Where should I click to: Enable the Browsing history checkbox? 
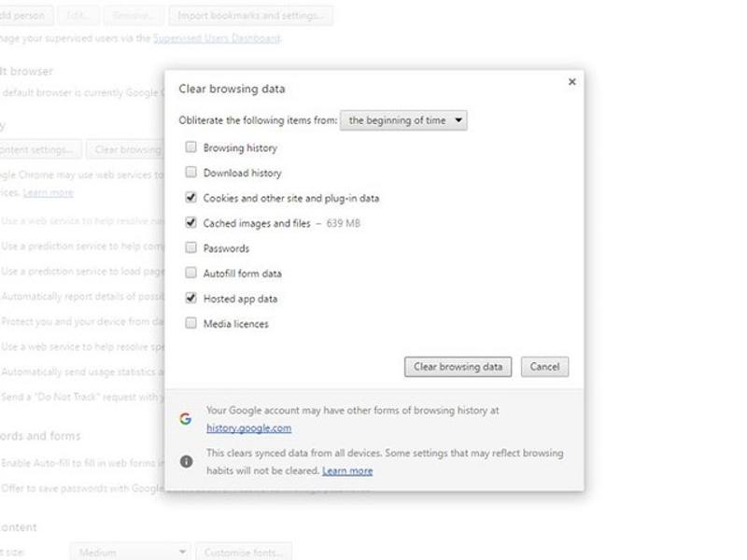[x=191, y=147]
